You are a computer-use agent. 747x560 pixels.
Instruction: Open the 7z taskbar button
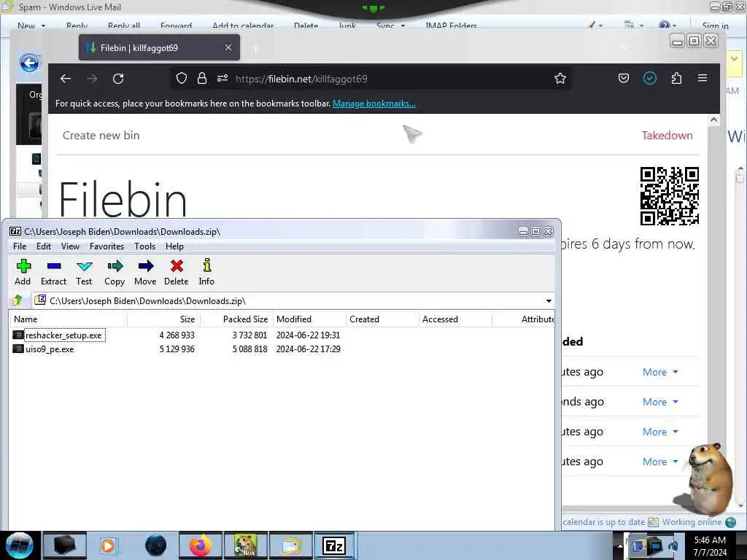point(334,545)
